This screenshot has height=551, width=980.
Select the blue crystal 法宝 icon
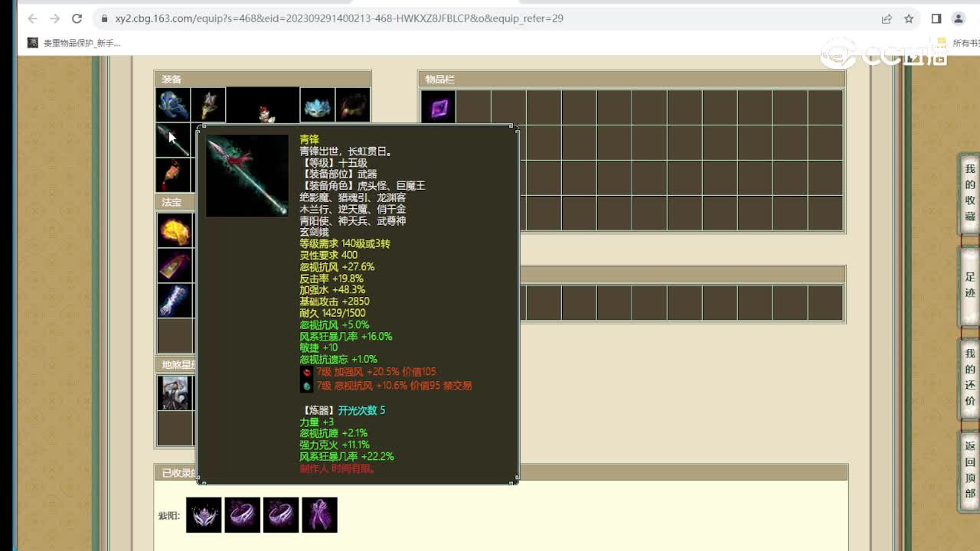tap(175, 301)
